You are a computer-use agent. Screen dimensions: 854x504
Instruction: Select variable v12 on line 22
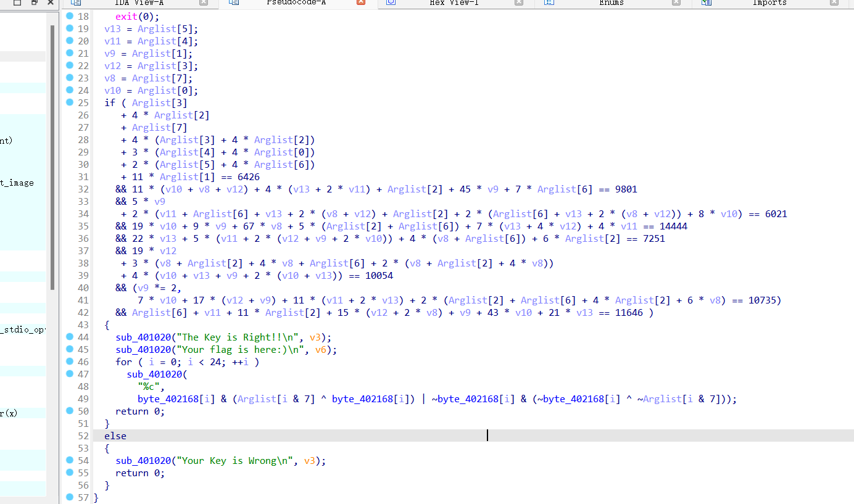click(112, 66)
